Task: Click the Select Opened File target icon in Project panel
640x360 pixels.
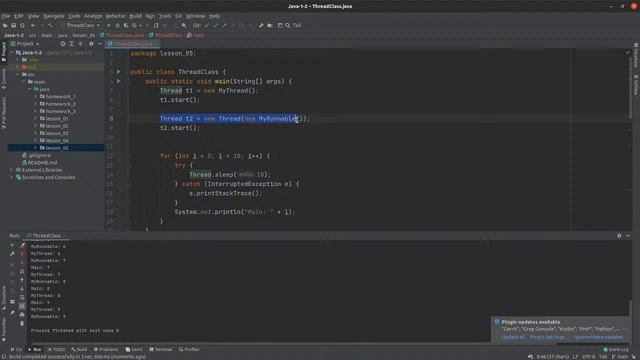Action: [x=63, y=44]
